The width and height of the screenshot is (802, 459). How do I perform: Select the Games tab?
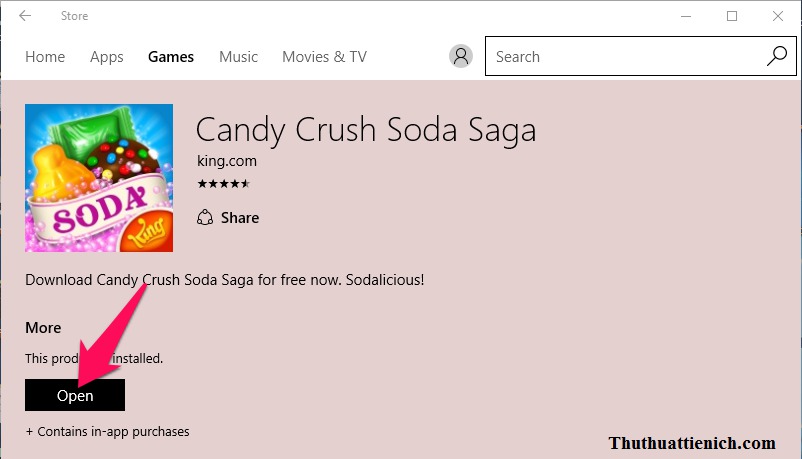pyautogui.click(x=171, y=57)
